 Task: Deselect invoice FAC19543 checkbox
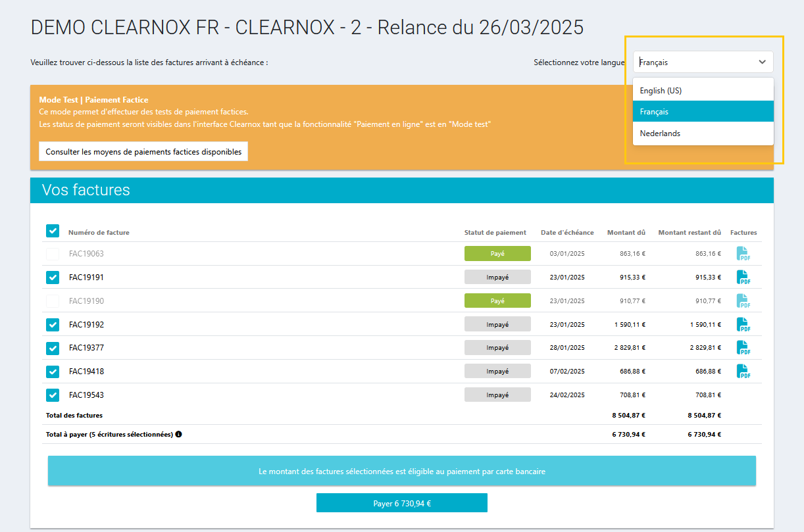[53, 395]
